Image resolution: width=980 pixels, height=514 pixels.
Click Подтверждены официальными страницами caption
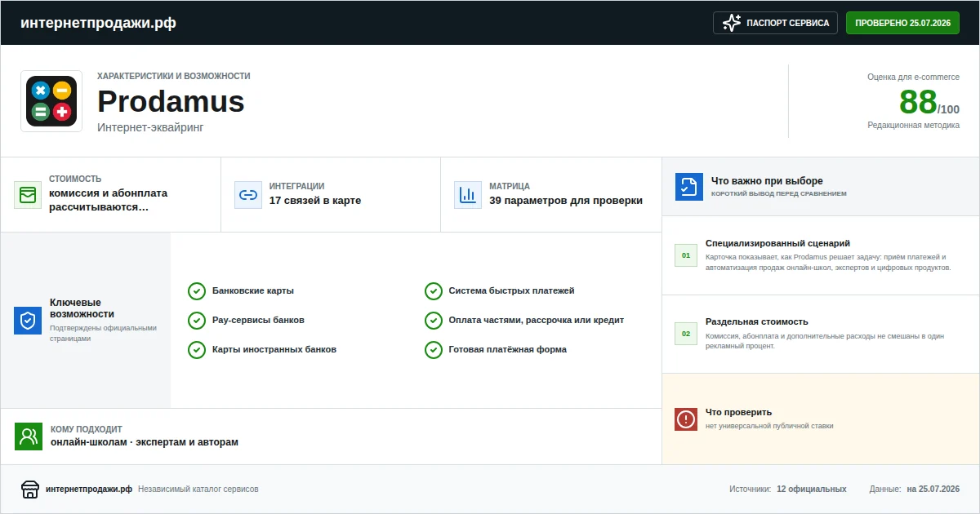click(x=103, y=333)
